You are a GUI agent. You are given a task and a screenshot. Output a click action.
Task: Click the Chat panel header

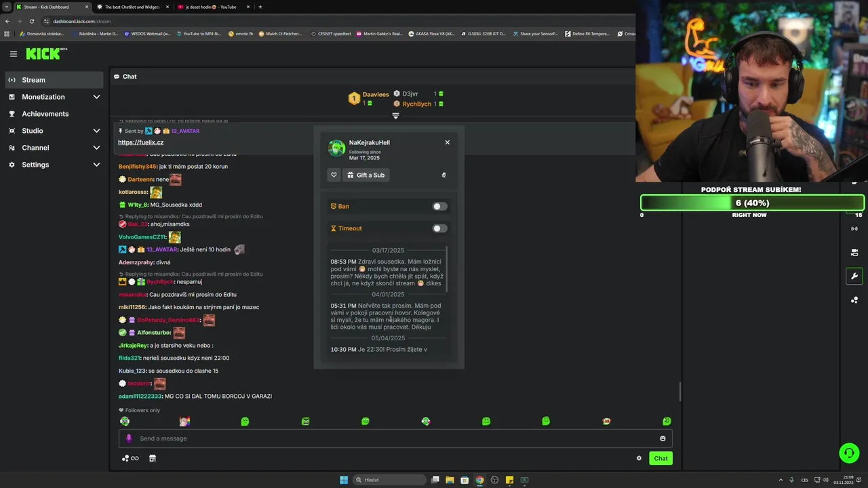tap(125, 77)
